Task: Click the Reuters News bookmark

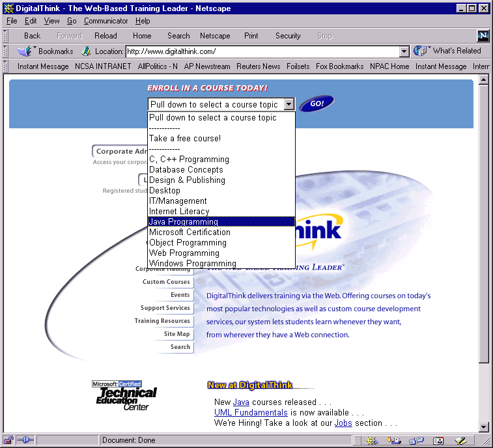Action: pyautogui.click(x=259, y=66)
